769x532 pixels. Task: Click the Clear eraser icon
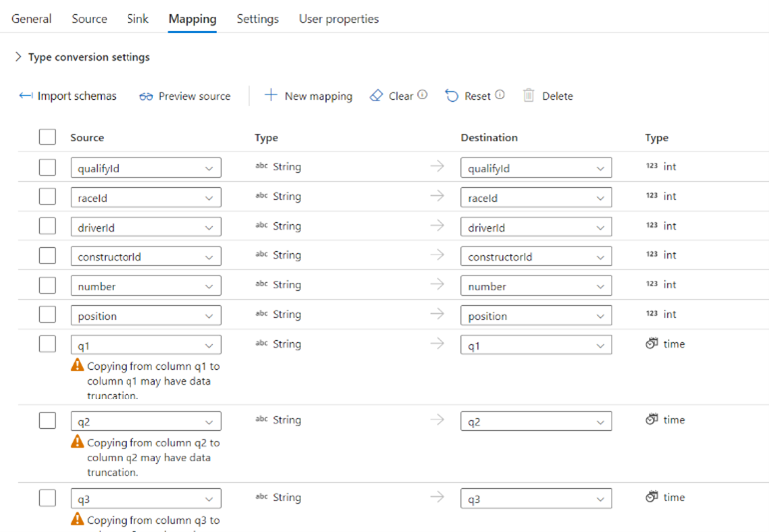376,96
